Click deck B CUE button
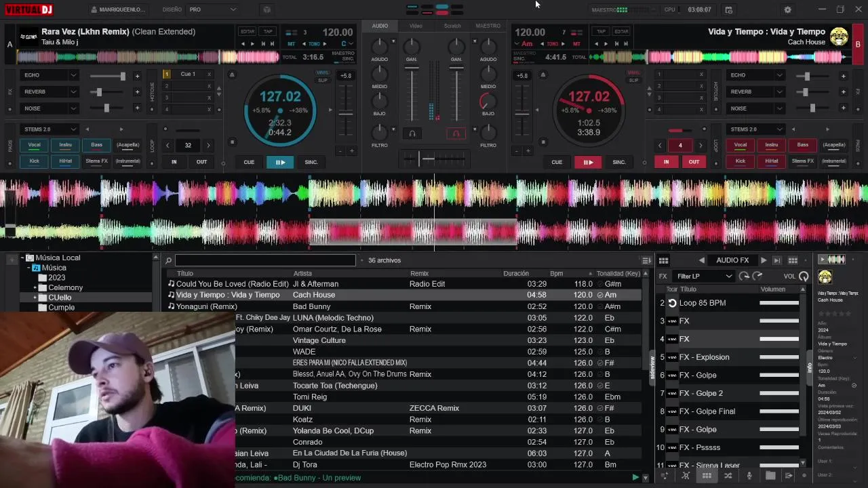Viewport: 868px width, 488px height. 557,162
